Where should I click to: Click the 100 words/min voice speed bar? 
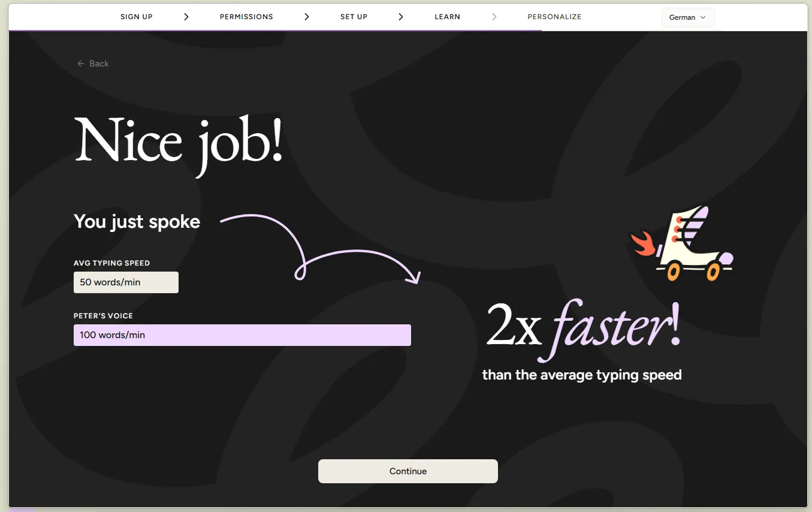pyautogui.click(x=242, y=335)
